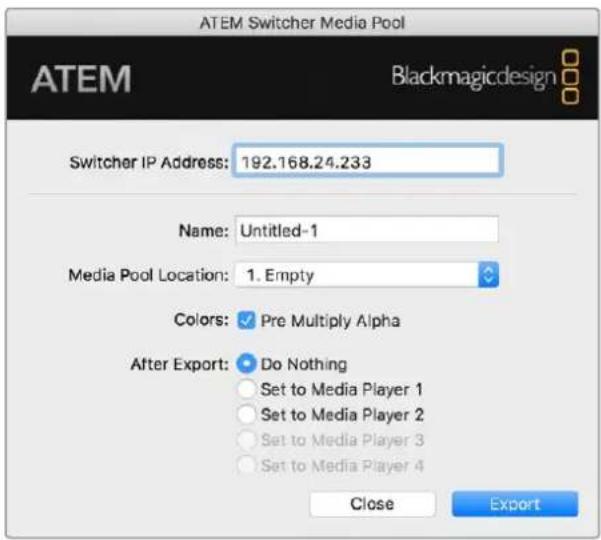Click the Colors label
Viewport: 601px width, 540px height.
click(201, 320)
